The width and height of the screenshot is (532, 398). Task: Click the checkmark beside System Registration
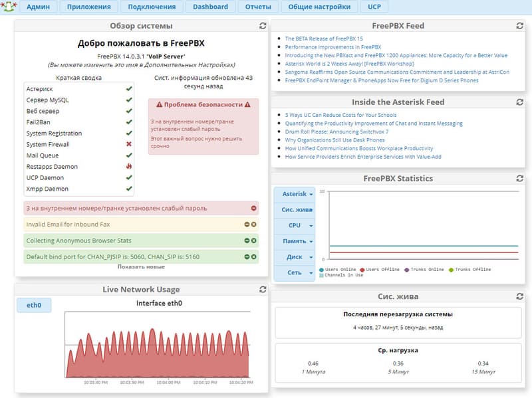click(x=129, y=133)
